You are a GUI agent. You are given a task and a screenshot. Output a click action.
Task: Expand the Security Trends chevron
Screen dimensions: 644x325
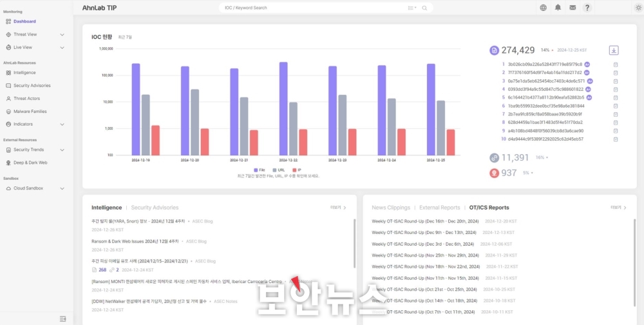[x=62, y=150]
